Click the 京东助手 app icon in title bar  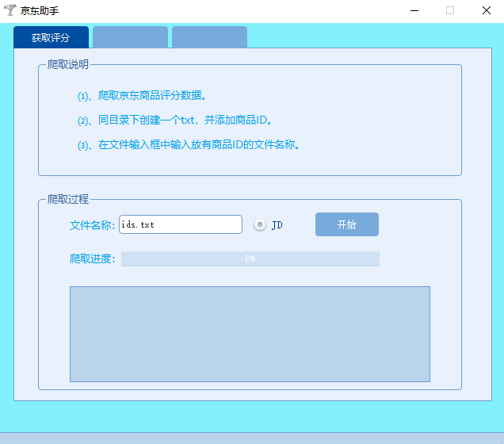(10, 10)
